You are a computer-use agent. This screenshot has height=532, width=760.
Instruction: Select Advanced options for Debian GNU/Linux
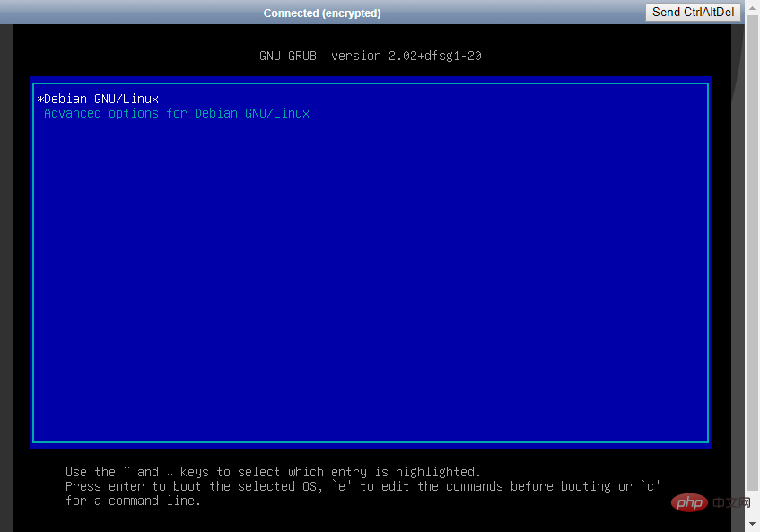coord(177,113)
